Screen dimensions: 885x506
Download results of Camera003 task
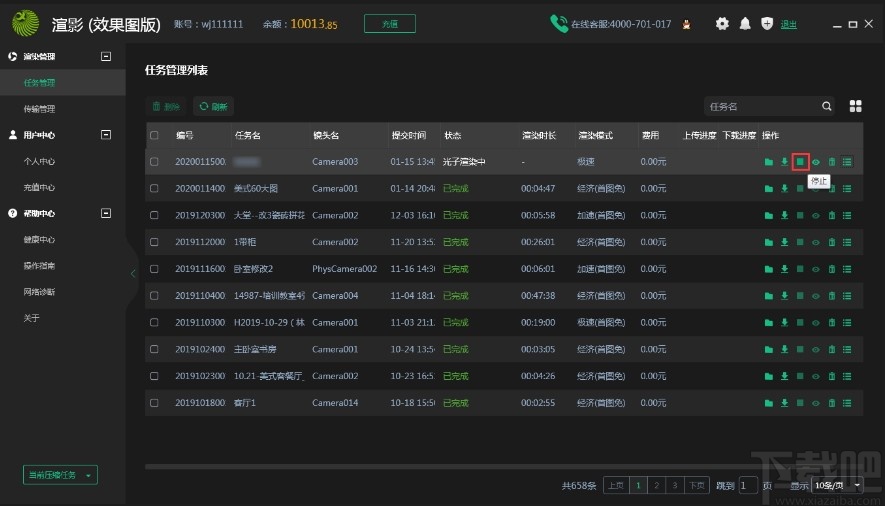pyautogui.click(x=784, y=162)
